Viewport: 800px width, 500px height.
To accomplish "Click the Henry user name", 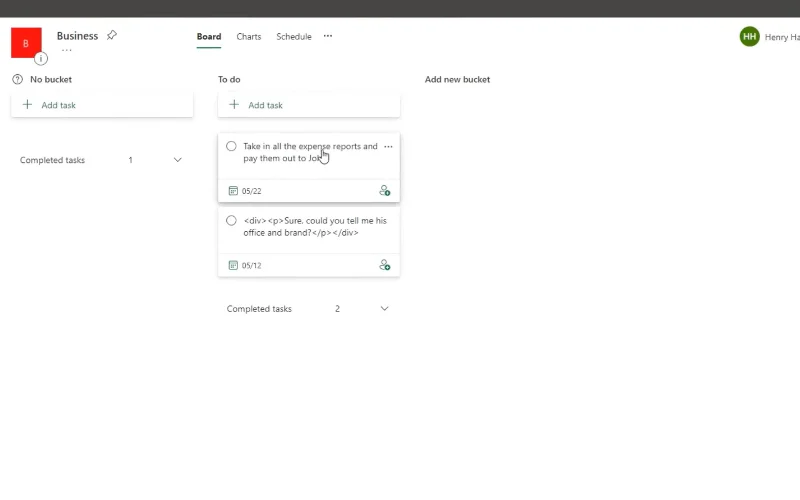I will (x=782, y=37).
